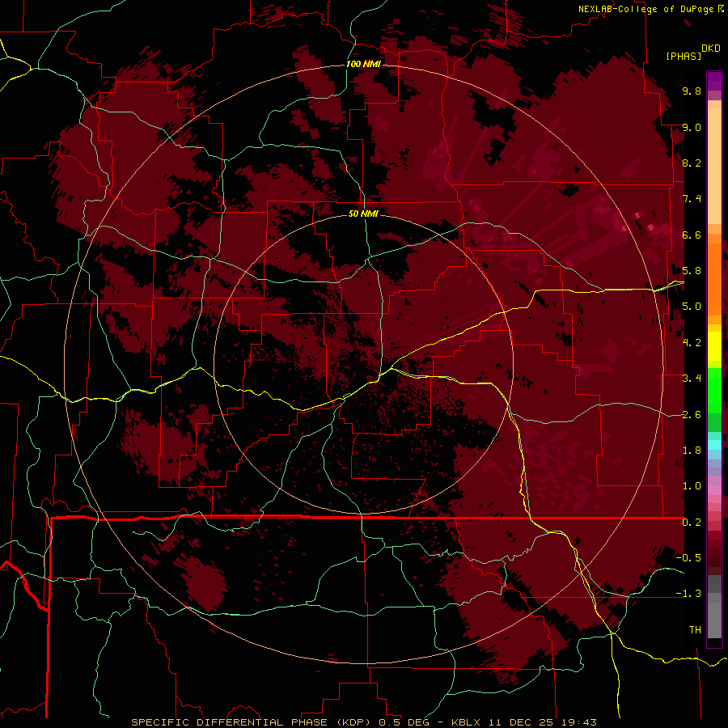This screenshot has height=728, width=728.
Task: Click the [PHAS] legend title
Action: click(x=684, y=56)
